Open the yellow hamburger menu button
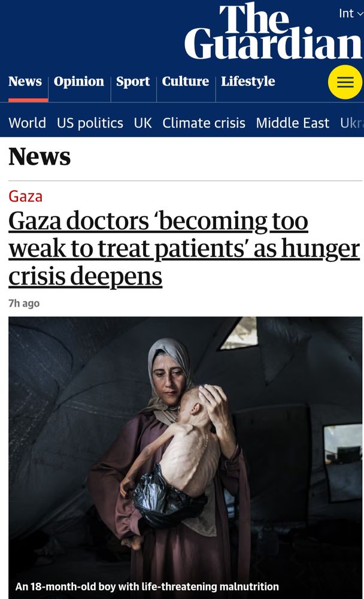Screen dimensions: 364x599 coord(345,82)
